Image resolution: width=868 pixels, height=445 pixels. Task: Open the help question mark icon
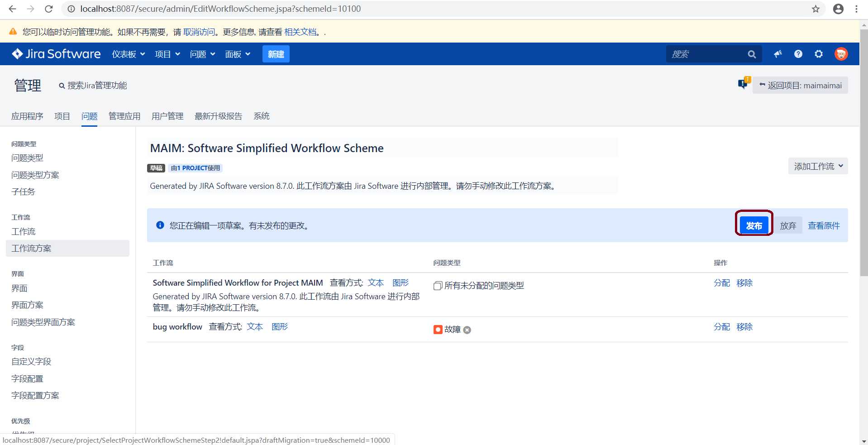pyautogui.click(x=798, y=54)
